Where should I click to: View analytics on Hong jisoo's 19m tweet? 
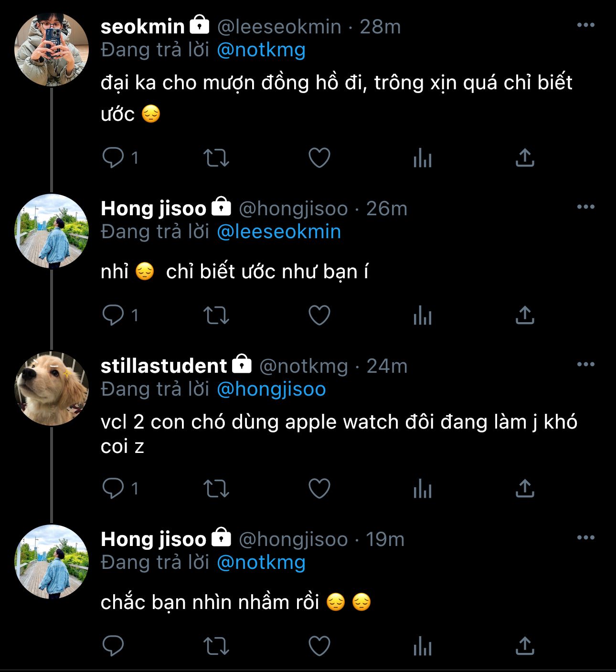click(x=423, y=646)
